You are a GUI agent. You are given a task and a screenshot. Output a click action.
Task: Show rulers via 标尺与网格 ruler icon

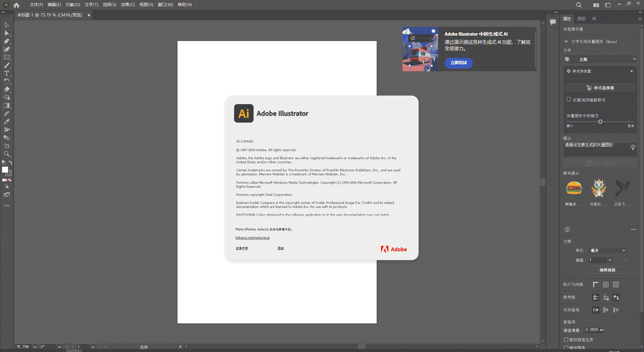595,284
